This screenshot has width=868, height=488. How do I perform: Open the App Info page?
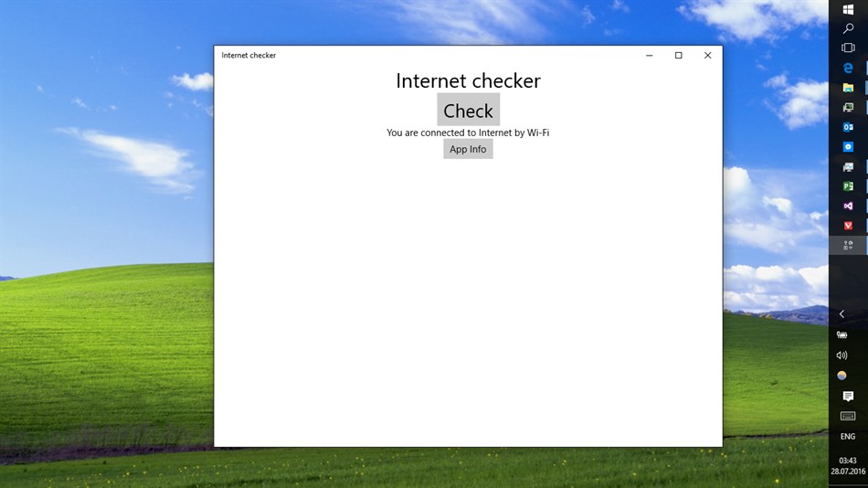[468, 149]
